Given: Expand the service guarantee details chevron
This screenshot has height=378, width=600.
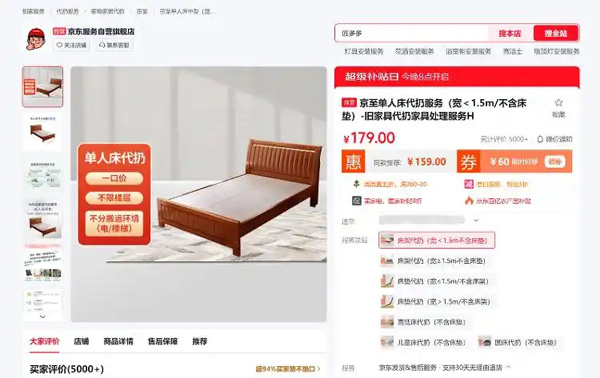Looking at the screenshot, I should pos(509,367).
